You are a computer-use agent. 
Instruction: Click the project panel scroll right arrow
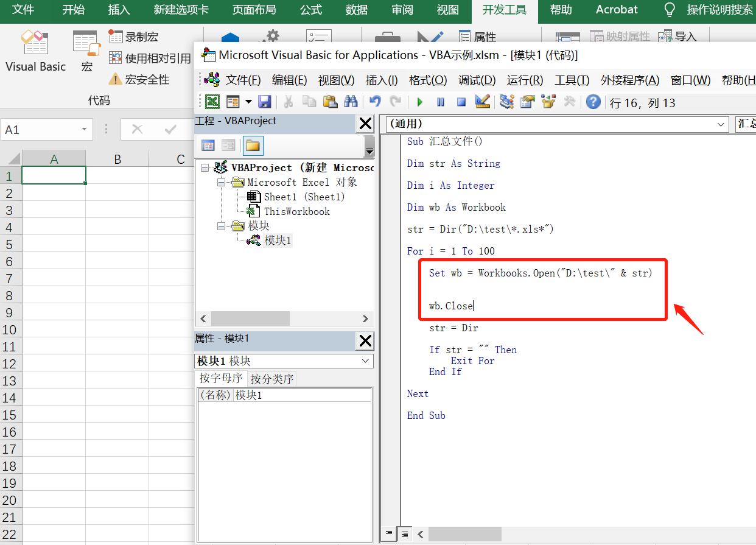click(x=365, y=318)
